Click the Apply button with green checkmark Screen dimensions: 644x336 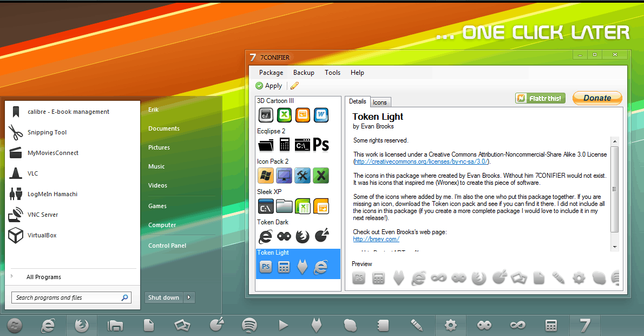(269, 86)
